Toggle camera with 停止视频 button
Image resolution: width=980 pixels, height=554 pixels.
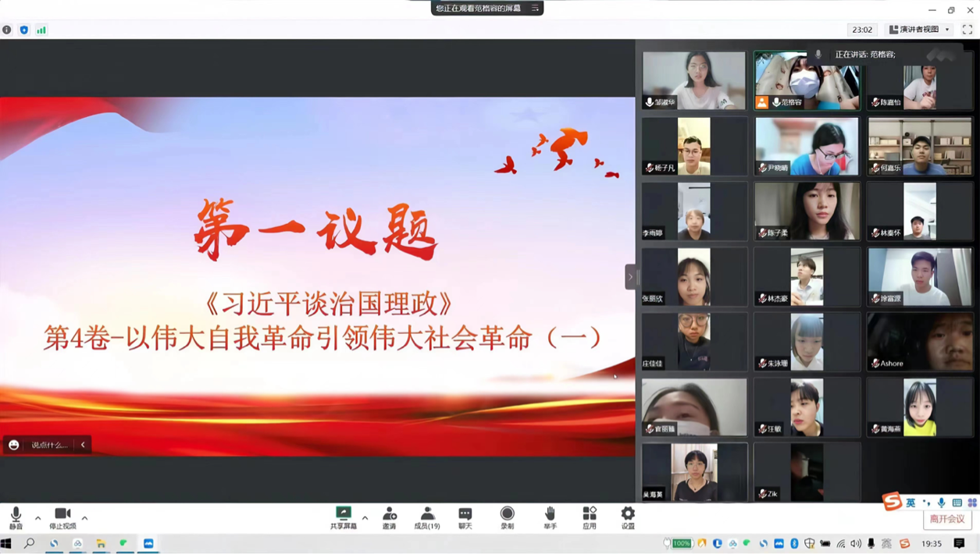(62, 517)
